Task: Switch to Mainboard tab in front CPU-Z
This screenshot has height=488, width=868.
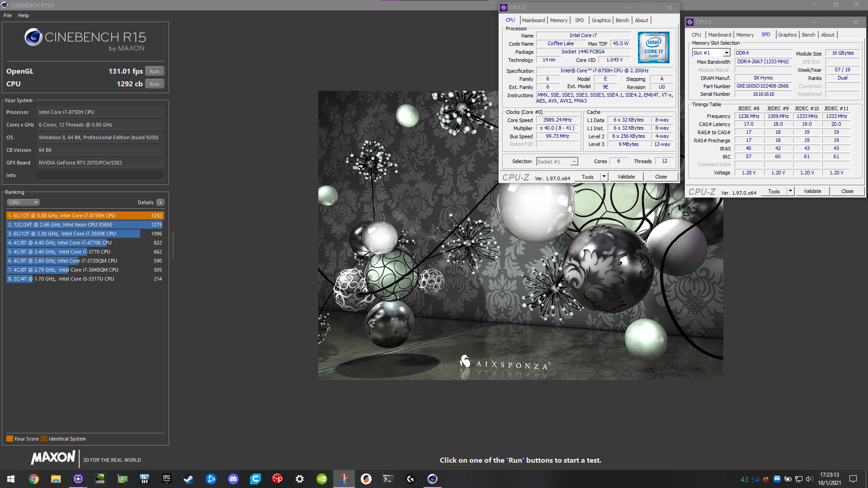Action: click(533, 20)
